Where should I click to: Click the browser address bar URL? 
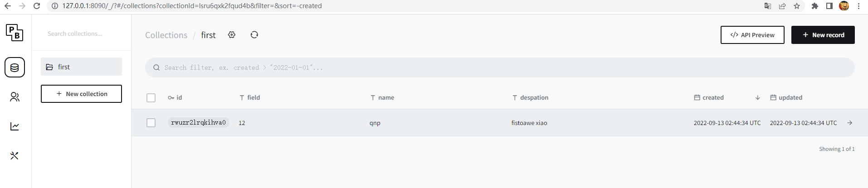point(192,6)
